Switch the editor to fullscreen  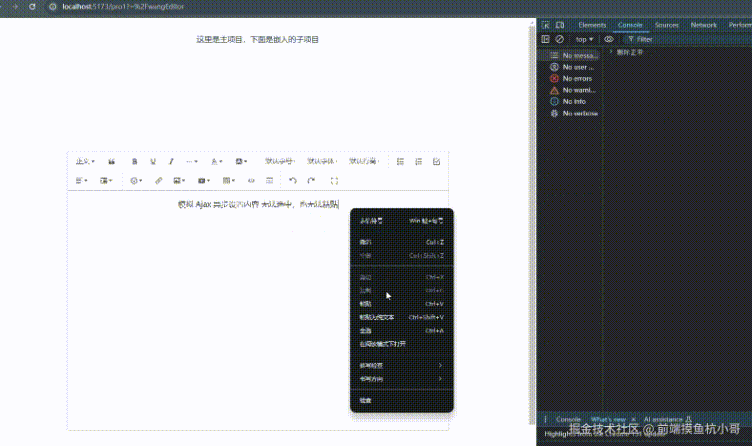pos(334,181)
